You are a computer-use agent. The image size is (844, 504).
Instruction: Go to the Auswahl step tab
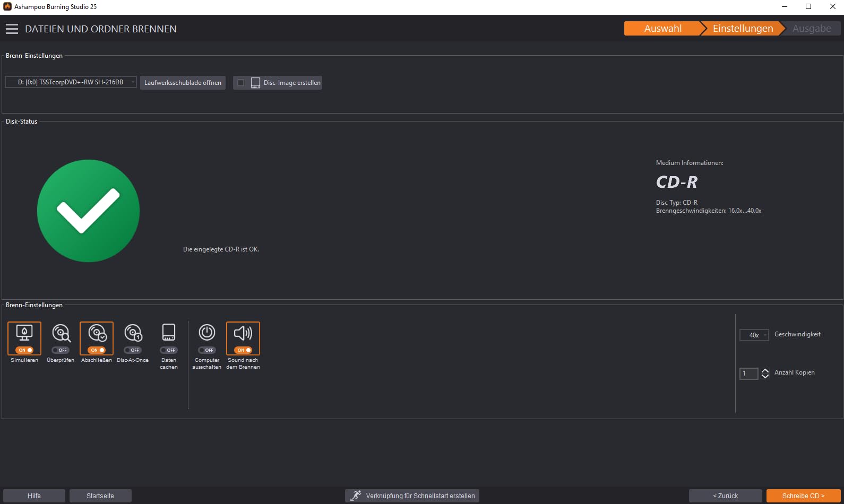click(x=662, y=29)
